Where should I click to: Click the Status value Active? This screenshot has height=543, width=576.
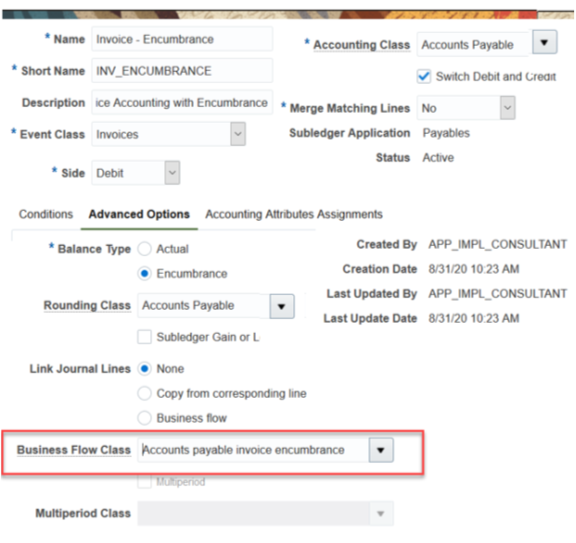(438, 157)
